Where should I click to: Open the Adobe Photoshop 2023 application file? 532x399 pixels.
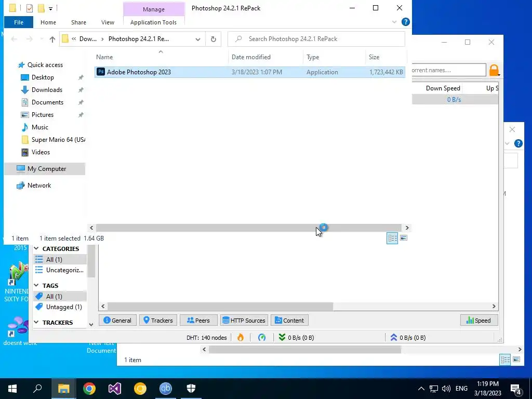click(250, 72)
